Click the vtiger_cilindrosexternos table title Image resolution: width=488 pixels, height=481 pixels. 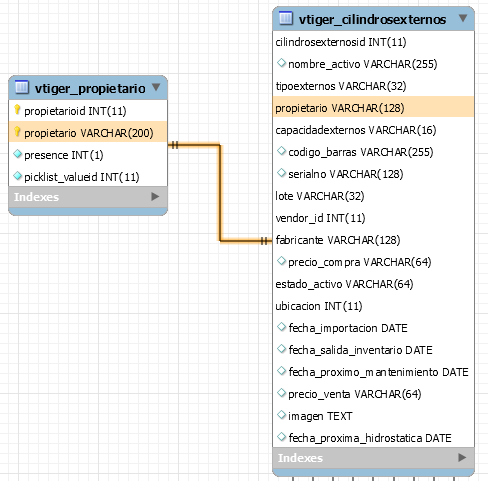372,19
